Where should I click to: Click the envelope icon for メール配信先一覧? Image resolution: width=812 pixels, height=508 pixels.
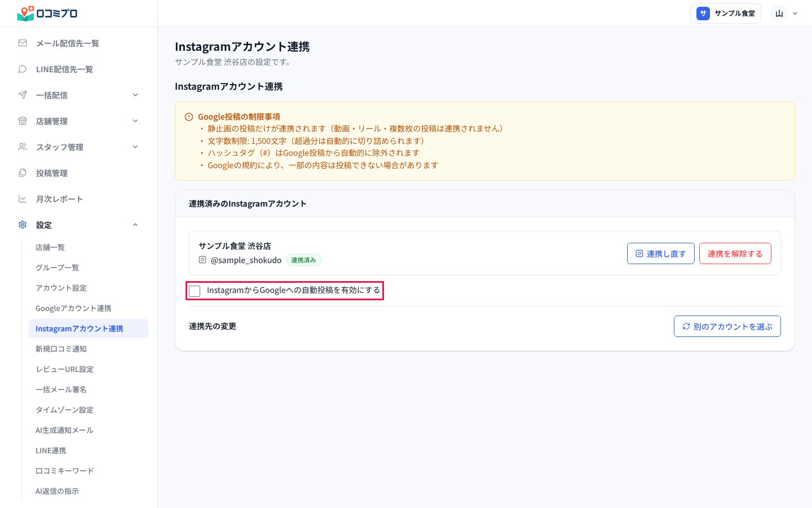(x=23, y=43)
